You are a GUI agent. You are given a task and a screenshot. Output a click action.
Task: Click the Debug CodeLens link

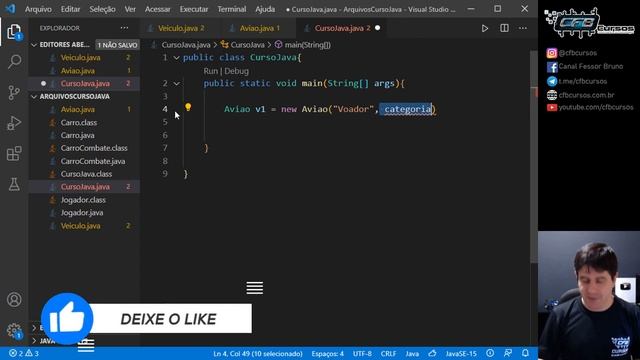pos(236,71)
